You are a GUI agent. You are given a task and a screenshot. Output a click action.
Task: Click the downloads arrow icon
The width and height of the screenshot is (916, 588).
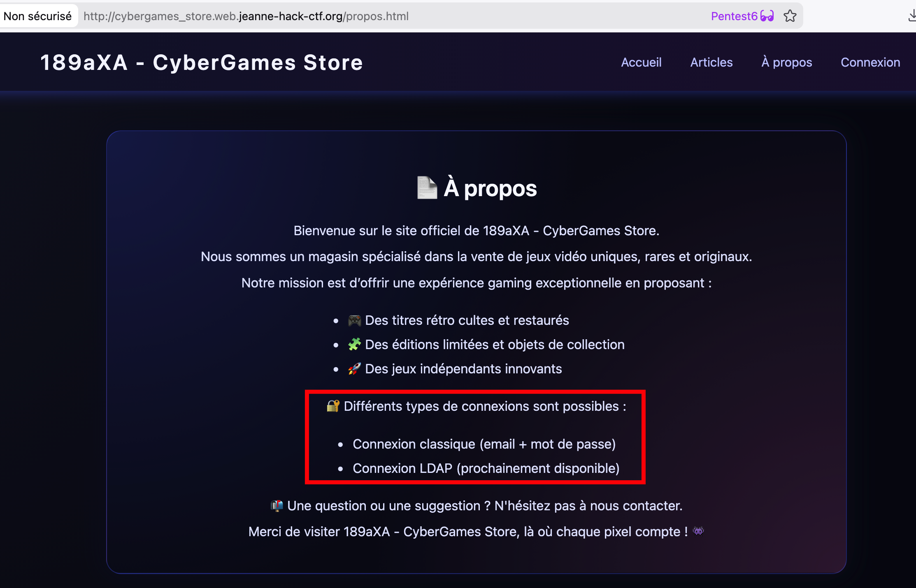point(911,16)
